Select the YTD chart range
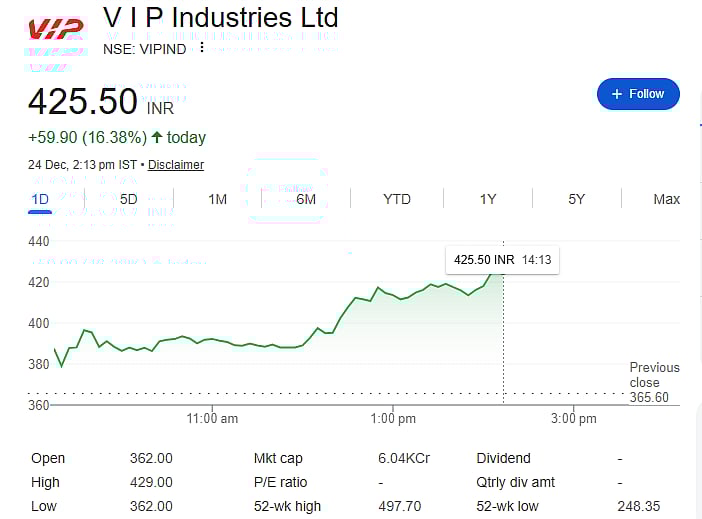 (x=397, y=199)
